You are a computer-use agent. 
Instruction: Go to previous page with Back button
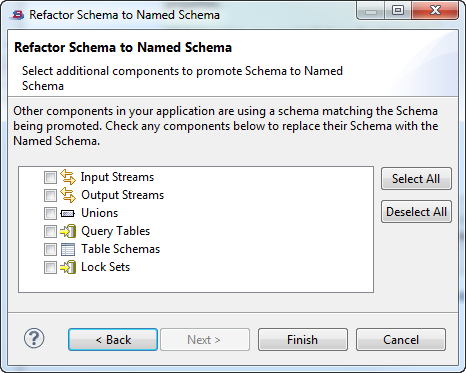tap(113, 340)
